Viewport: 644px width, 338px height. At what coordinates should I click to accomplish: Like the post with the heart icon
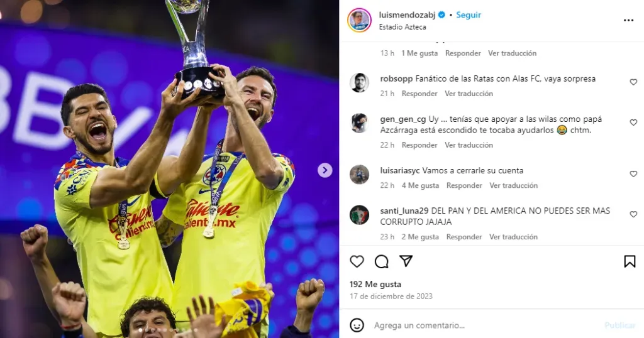coord(357,261)
